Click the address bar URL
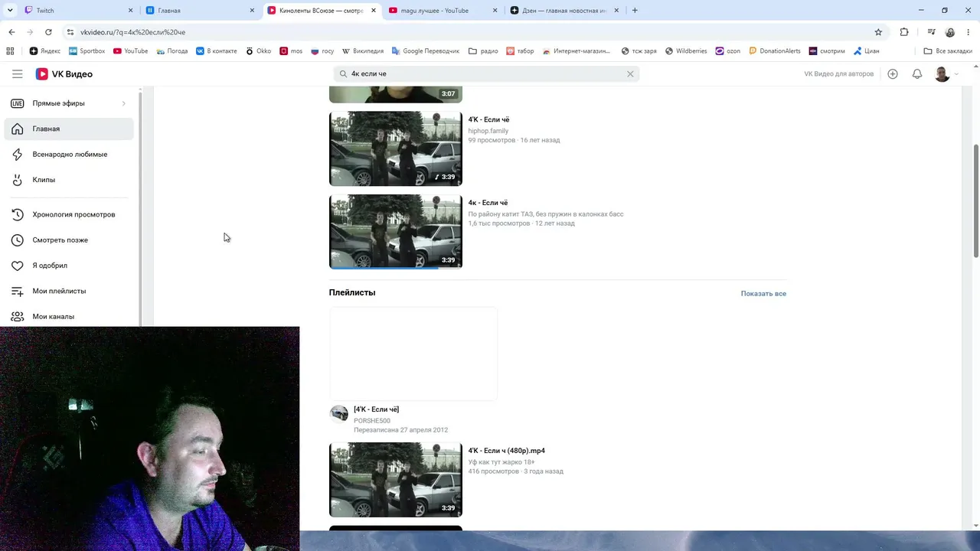 click(132, 32)
